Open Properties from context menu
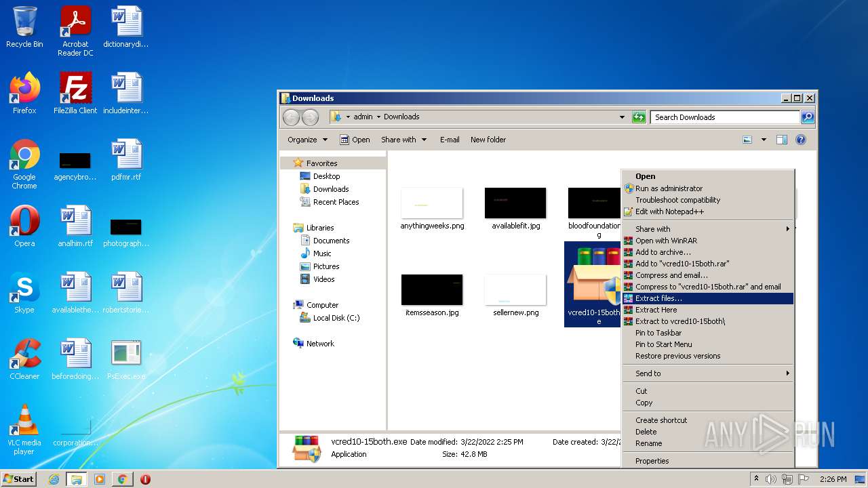The width and height of the screenshot is (868, 488). 708,461
